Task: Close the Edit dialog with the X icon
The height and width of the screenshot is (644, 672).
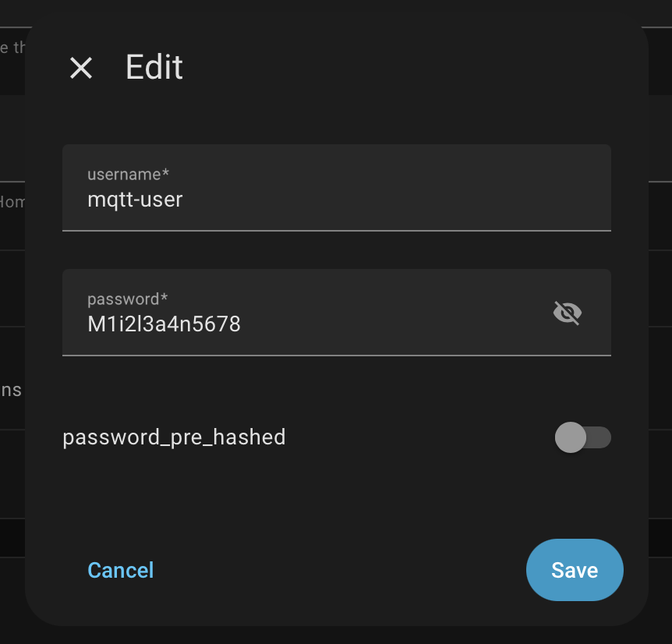Action: pyautogui.click(x=81, y=68)
